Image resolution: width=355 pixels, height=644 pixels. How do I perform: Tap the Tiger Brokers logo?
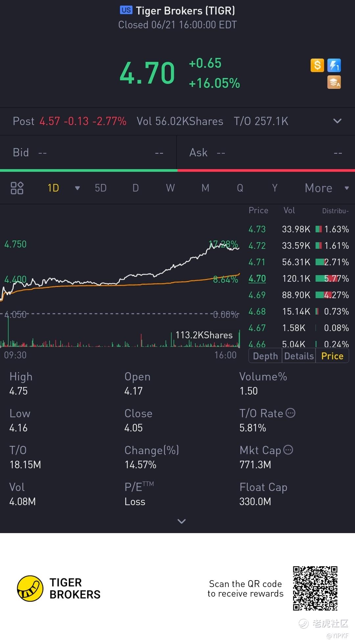[x=59, y=588]
